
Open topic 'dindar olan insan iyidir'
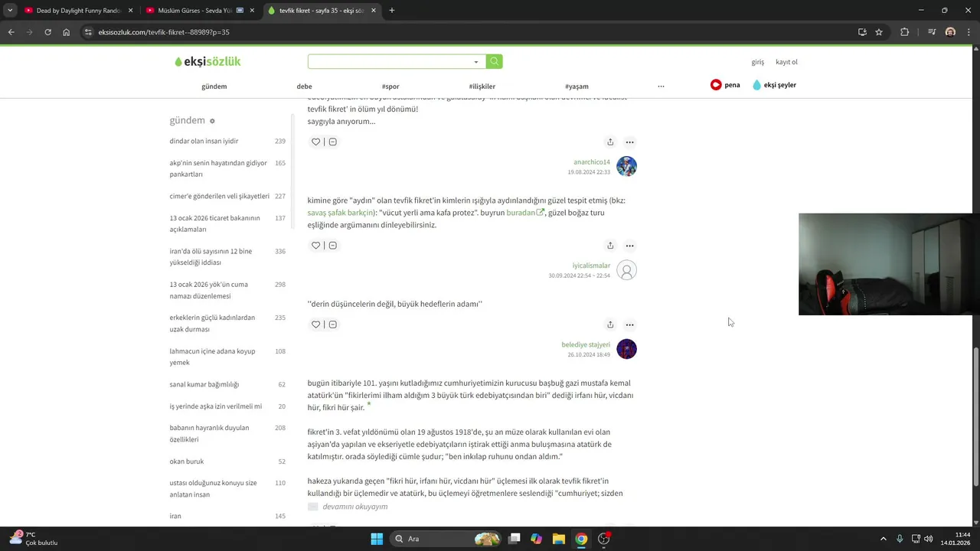pos(227,141)
